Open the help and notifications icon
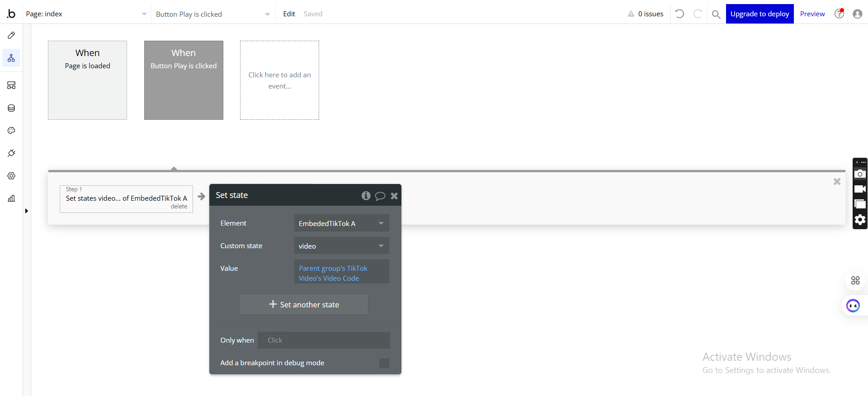The height and width of the screenshot is (396, 868). (x=840, y=14)
